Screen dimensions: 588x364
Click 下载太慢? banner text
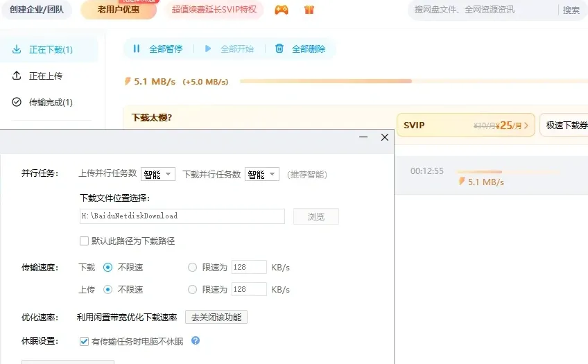click(x=152, y=117)
